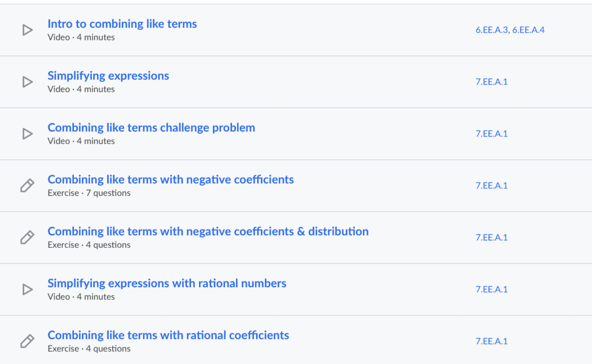Select standard 6.EE.A.4 link

pyautogui.click(x=528, y=30)
